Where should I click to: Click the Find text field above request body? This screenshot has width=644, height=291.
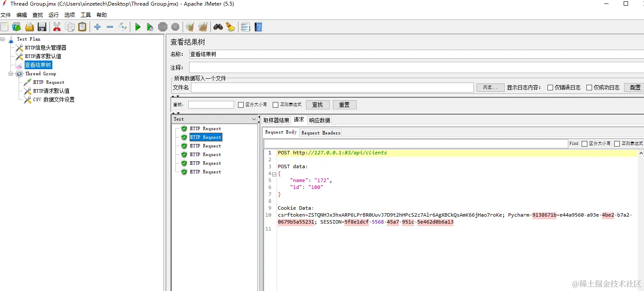tap(416, 144)
